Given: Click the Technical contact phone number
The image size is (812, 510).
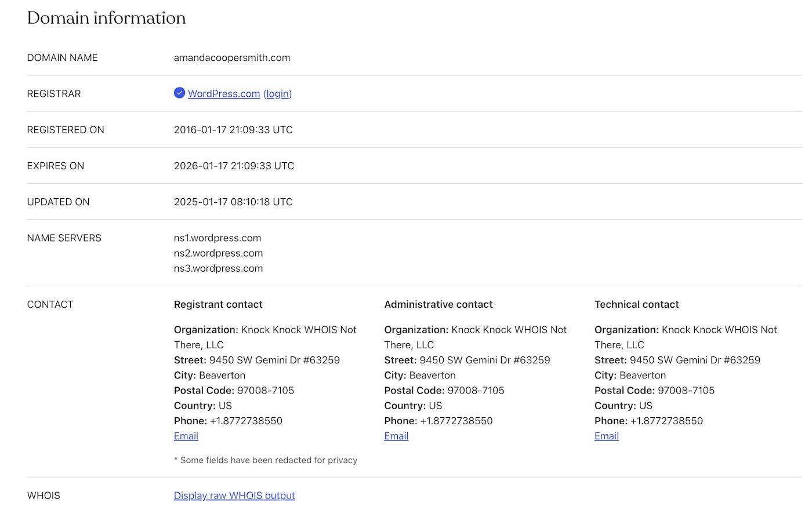Looking at the screenshot, I should point(666,421).
